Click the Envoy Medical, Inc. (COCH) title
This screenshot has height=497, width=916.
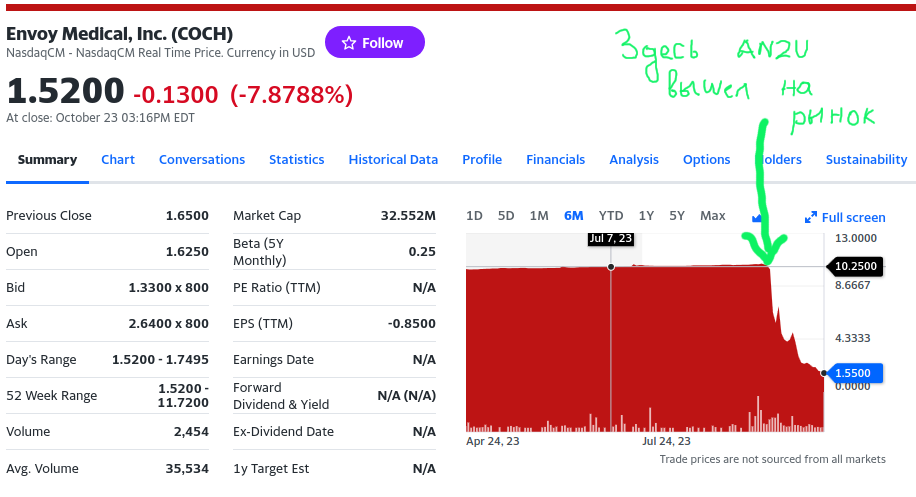(120, 33)
